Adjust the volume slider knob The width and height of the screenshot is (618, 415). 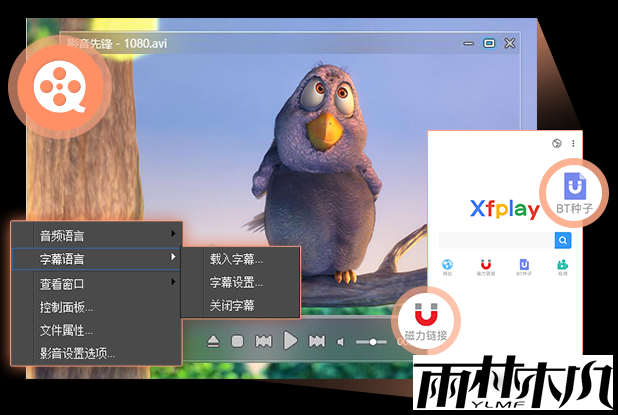click(372, 342)
